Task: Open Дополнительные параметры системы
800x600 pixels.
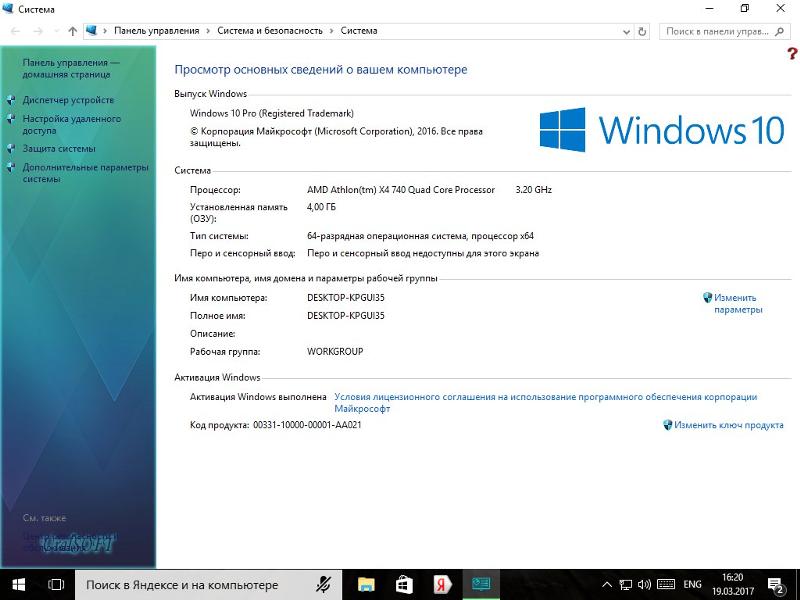Action: [85, 173]
